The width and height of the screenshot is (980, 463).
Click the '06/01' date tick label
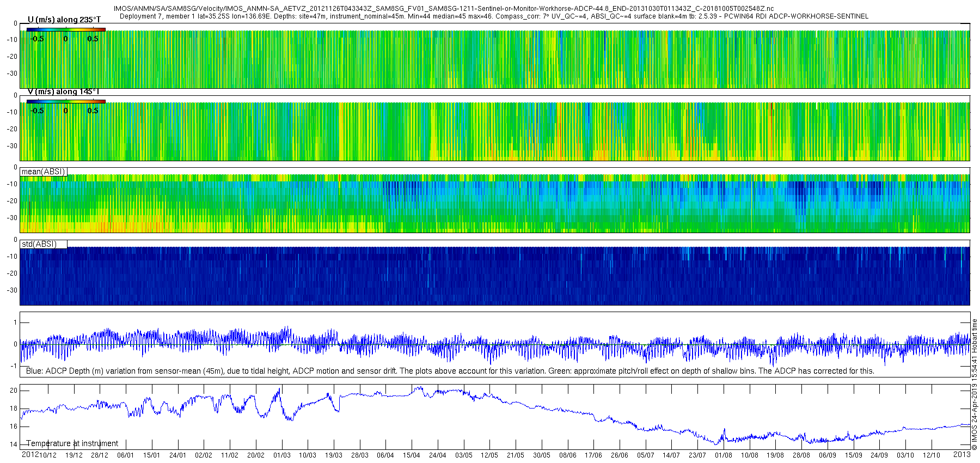[x=126, y=455]
